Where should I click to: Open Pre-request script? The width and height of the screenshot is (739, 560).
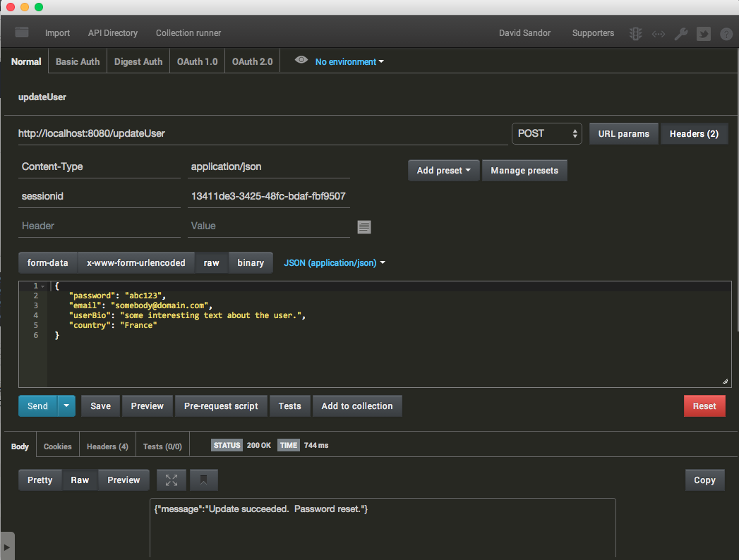(220, 406)
